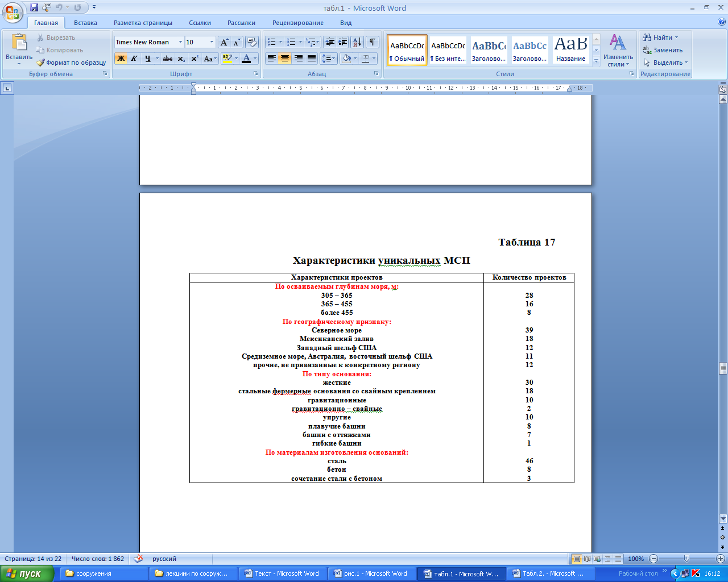728x582 pixels.
Task: Increase font size with Grow Font icon
Action: pyautogui.click(x=225, y=42)
